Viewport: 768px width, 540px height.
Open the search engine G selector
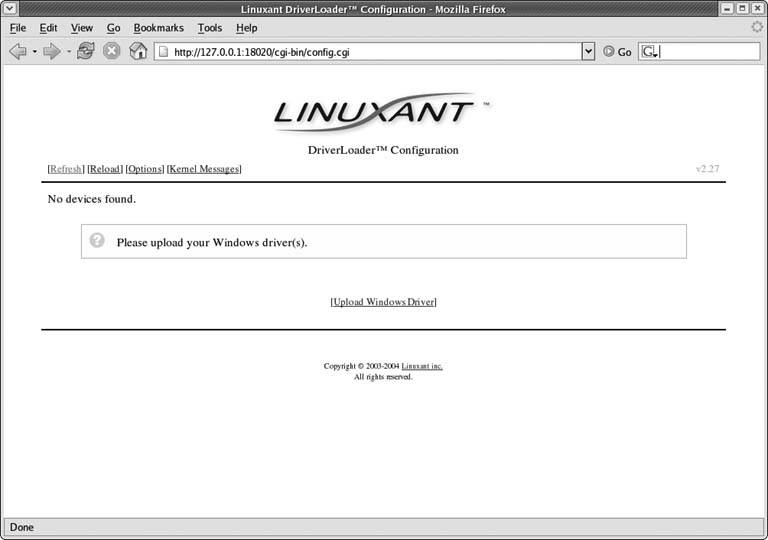click(649, 52)
